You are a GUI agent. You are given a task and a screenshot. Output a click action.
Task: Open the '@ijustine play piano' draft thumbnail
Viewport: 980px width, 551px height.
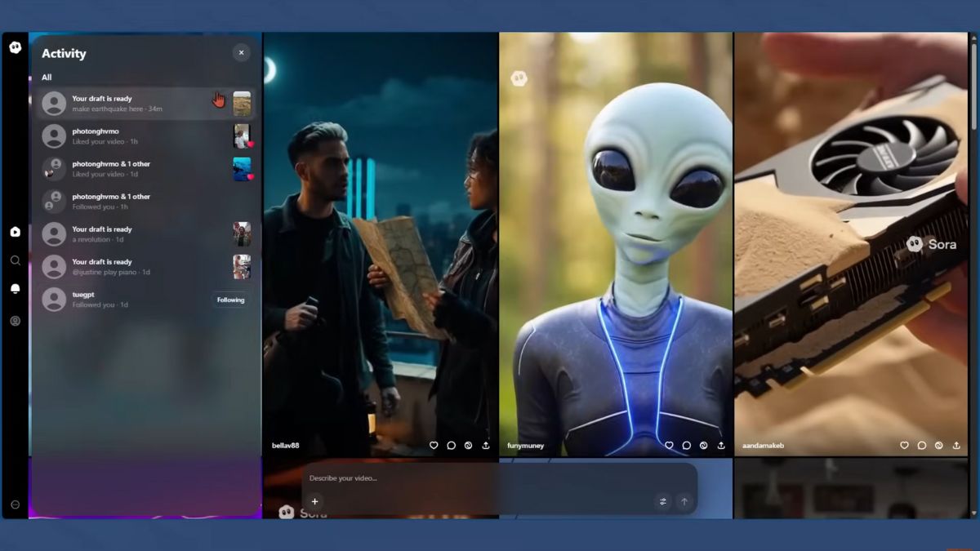(x=242, y=267)
